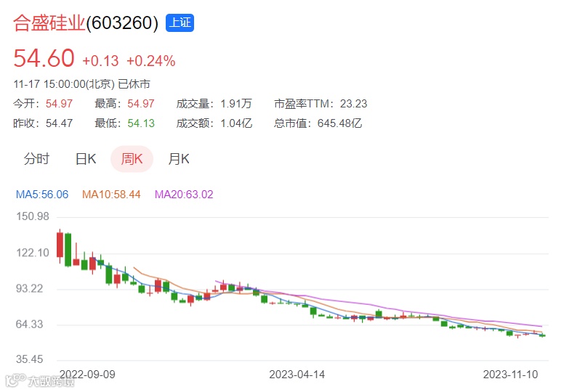Click the 150.98 y-axis label

(x=33, y=216)
